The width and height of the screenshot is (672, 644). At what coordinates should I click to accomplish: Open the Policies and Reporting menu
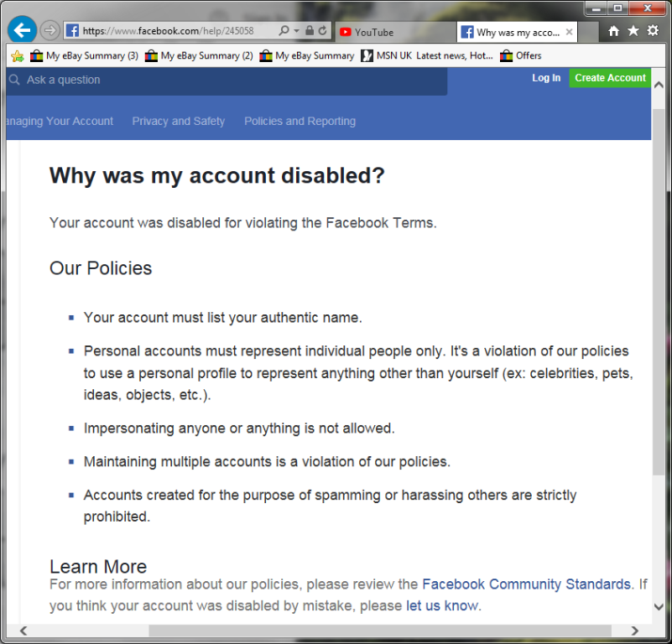(x=300, y=122)
